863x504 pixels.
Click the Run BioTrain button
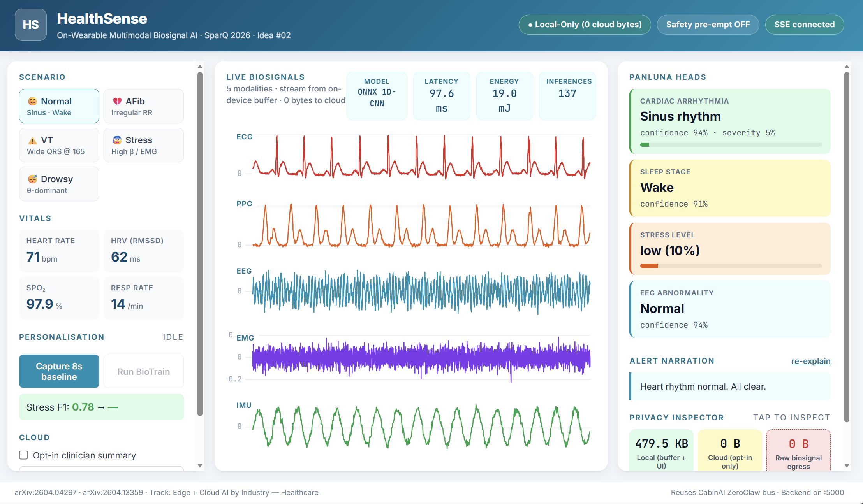[144, 371]
